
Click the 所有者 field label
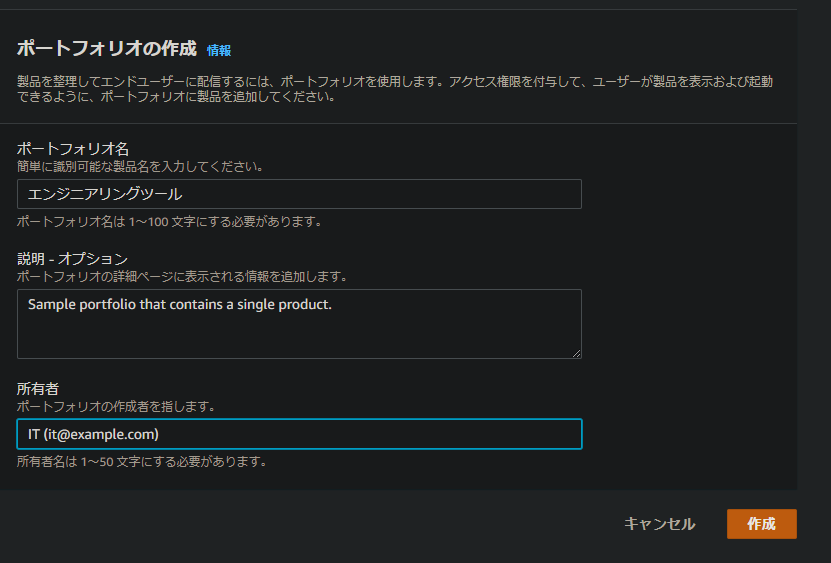[38, 389]
